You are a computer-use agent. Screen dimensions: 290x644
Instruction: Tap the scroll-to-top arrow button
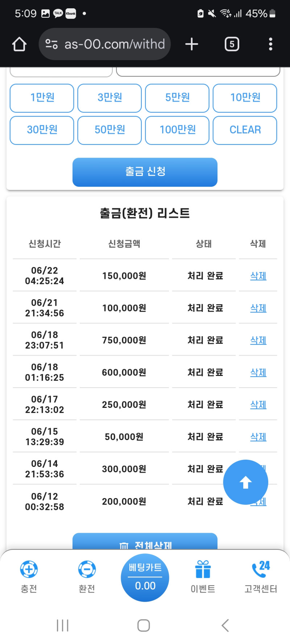click(x=246, y=482)
